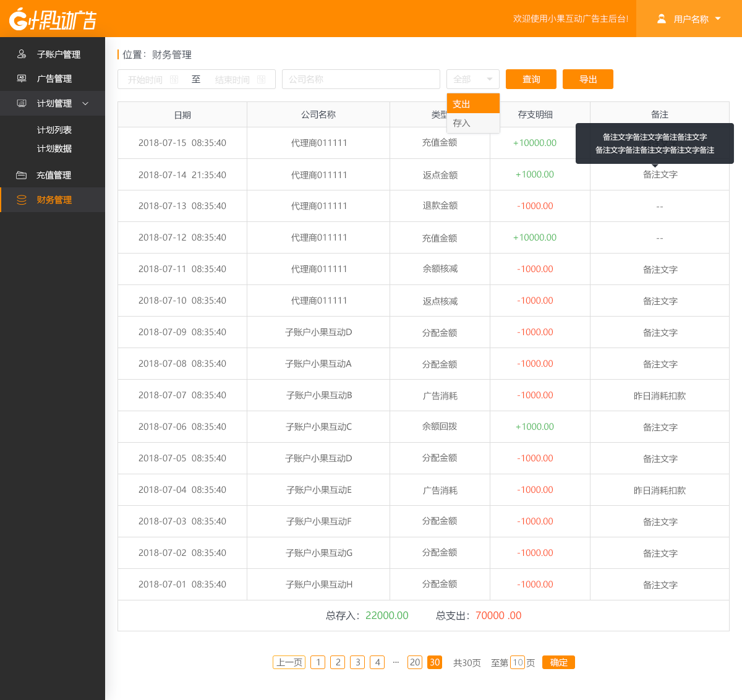Screen dimensions: 742x700
Task: Select 存入 from the dropdown list
Action: pyautogui.click(x=473, y=123)
